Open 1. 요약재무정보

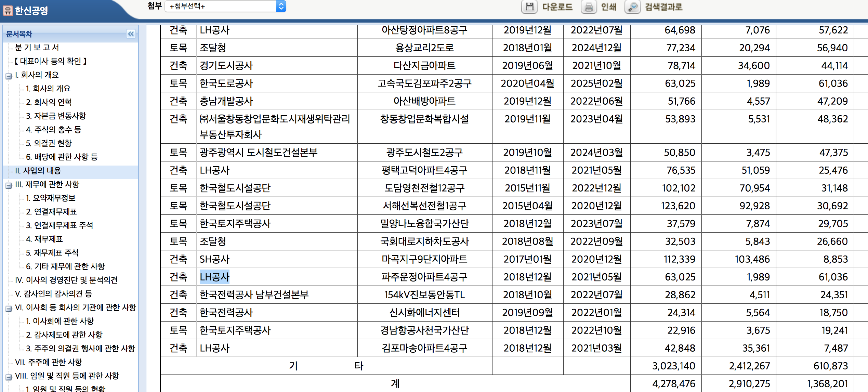tap(51, 198)
